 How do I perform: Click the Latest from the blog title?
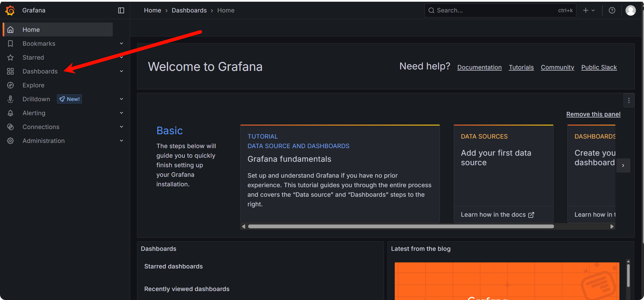point(420,249)
